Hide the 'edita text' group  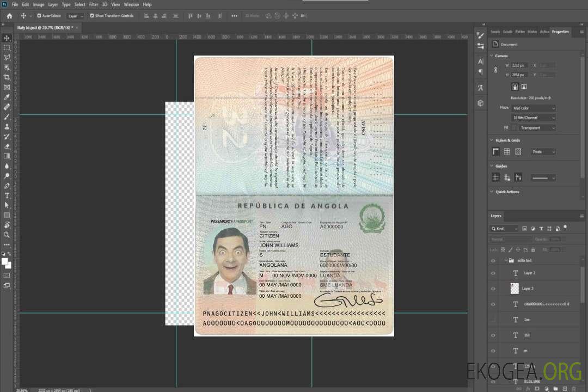[x=493, y=261]
